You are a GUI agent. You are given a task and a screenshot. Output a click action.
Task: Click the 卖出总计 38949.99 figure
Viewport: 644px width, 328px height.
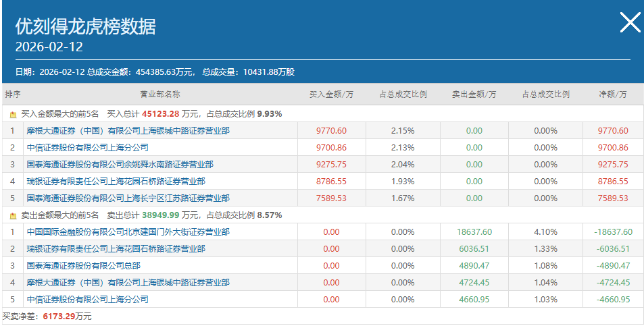(161, 215)
